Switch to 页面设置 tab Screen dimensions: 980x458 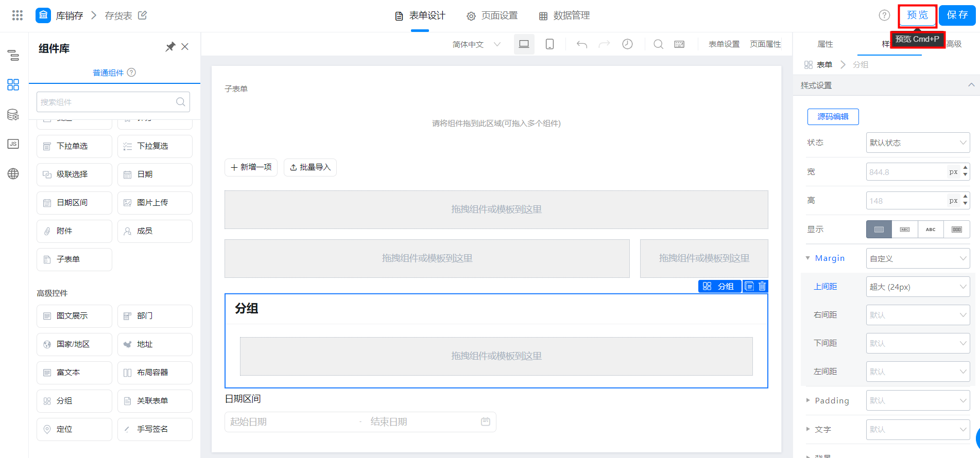click(x=492, y=16)
